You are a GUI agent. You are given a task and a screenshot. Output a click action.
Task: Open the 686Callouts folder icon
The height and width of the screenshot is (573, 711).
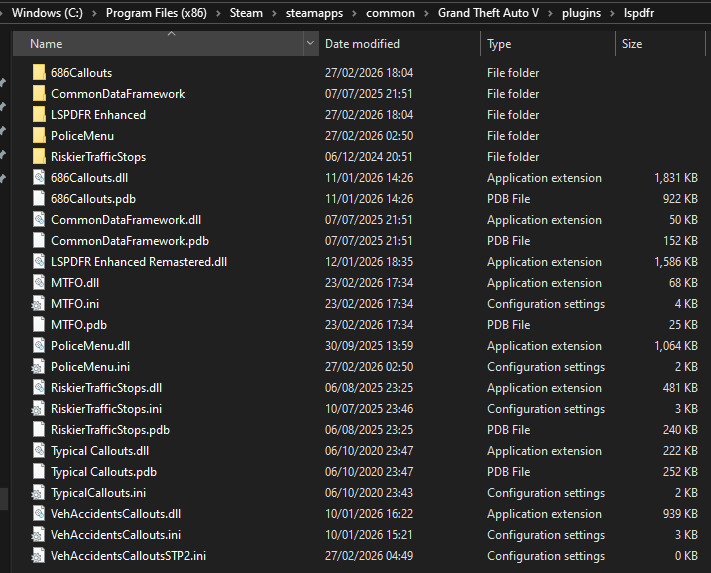tap(39, 73)
